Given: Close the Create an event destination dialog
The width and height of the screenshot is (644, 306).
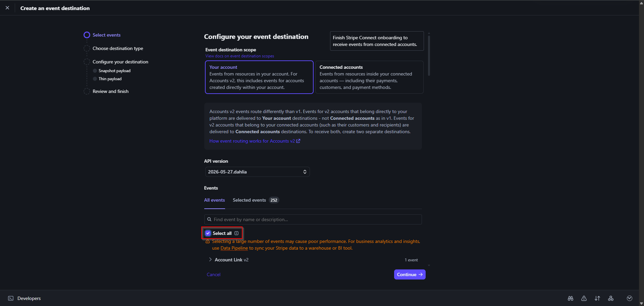Looking at the screenshot, I should click(7, 8).
